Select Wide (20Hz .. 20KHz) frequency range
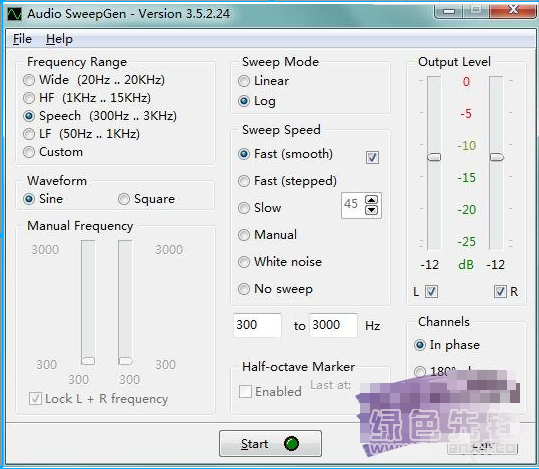This screenshot has width=539, height=469. [94, 80]
